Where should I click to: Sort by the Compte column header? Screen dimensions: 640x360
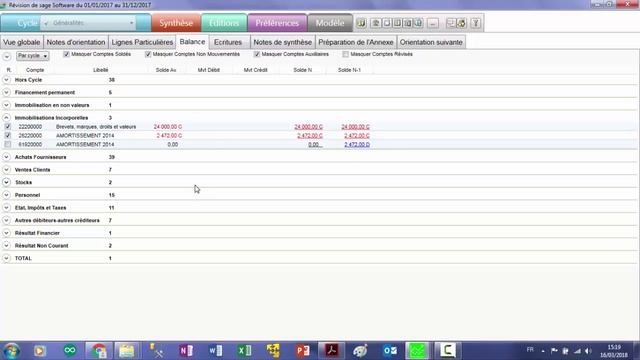35,70
